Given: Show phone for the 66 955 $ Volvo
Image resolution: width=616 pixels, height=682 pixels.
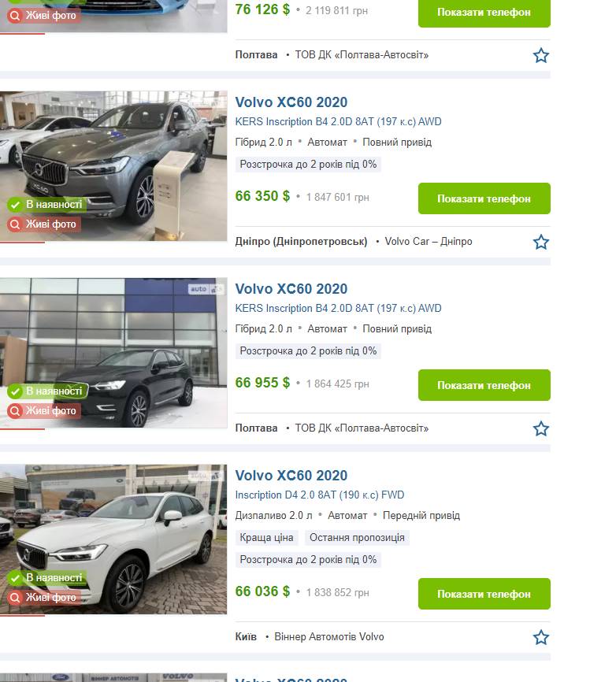Looking at the screenshot, I should click(484, 385).
